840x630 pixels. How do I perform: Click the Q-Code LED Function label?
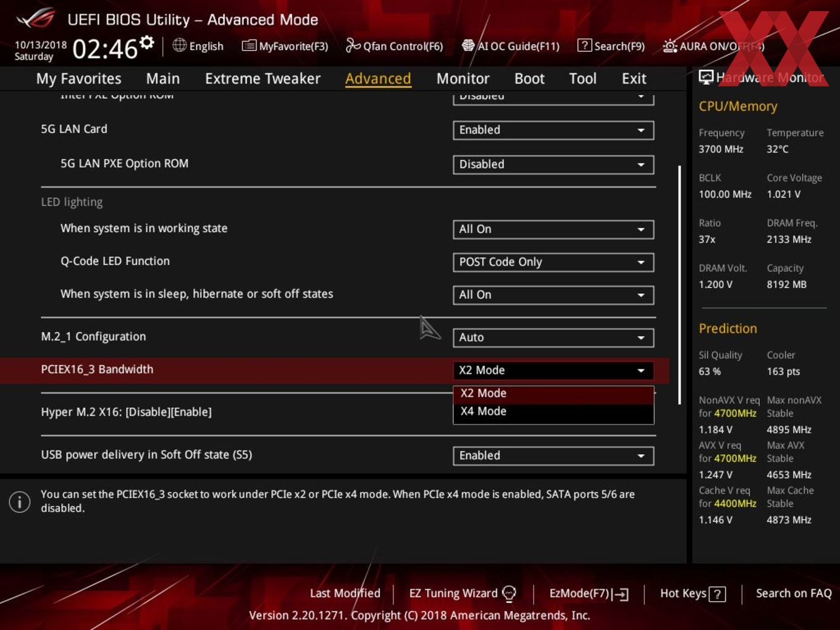115,261
